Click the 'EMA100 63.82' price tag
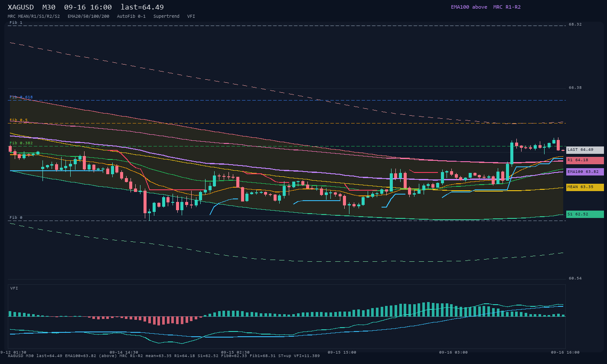This screenshot has width=607, height=364. [585, 172]
